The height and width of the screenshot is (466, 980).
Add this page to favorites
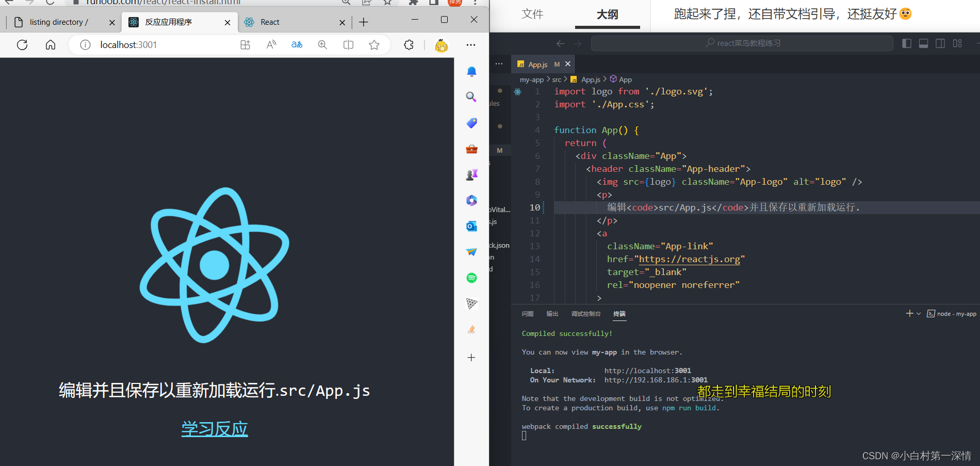coord(374,45)
